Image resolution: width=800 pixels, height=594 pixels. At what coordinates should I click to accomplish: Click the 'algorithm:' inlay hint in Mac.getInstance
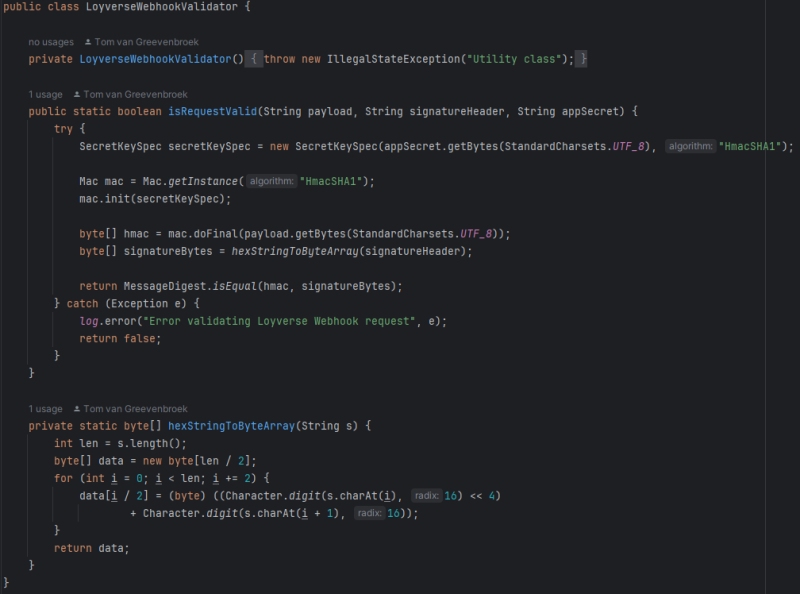click(x=272, y=181)
